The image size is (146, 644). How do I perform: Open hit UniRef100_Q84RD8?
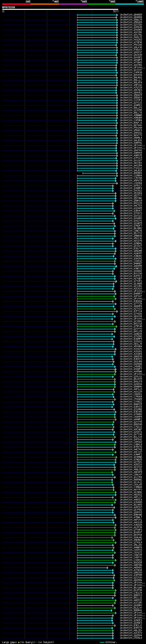click(x=131, y=17)
